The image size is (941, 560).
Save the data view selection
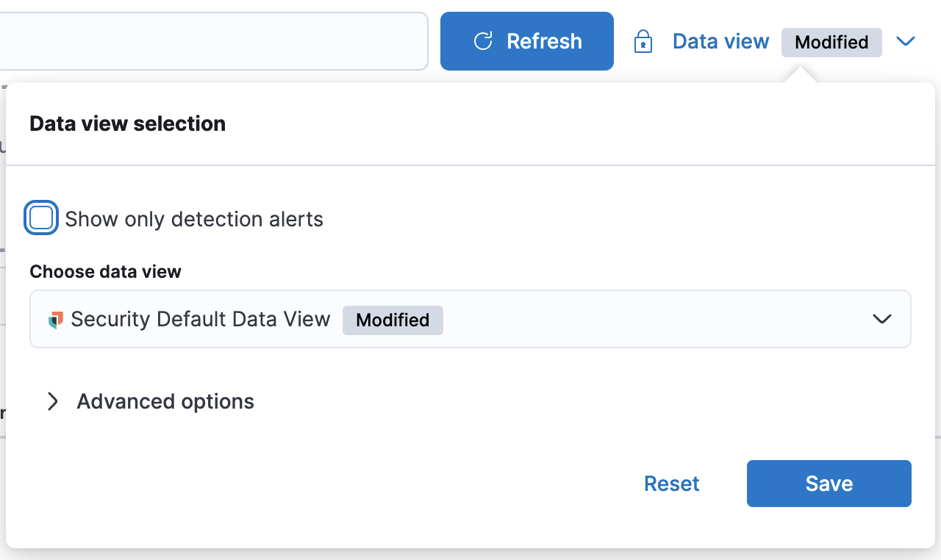(x=829, y=484)
